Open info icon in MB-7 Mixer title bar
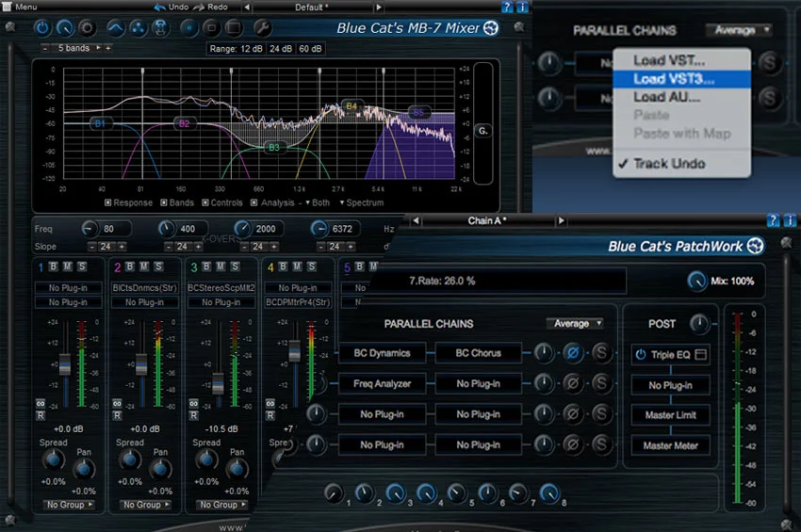This screenshot has width=801, height=532. [522, 7]
